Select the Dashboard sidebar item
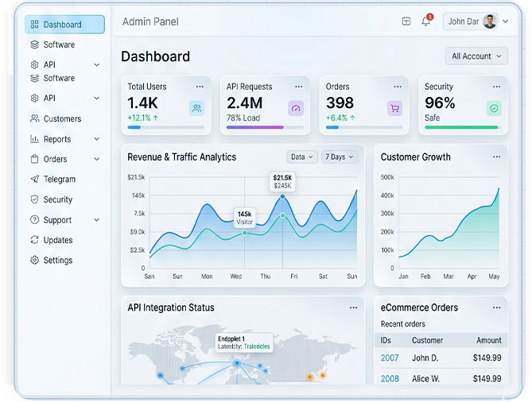The width and height of the screenshot is (532, 402). coord(64,25)
